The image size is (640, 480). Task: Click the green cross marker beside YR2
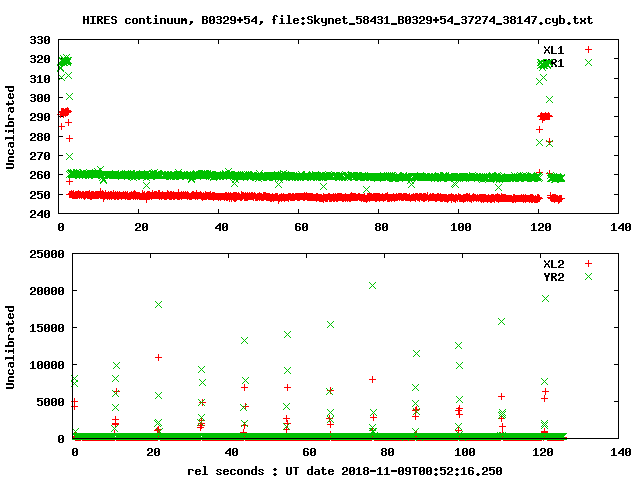click(x=588, y=277)
